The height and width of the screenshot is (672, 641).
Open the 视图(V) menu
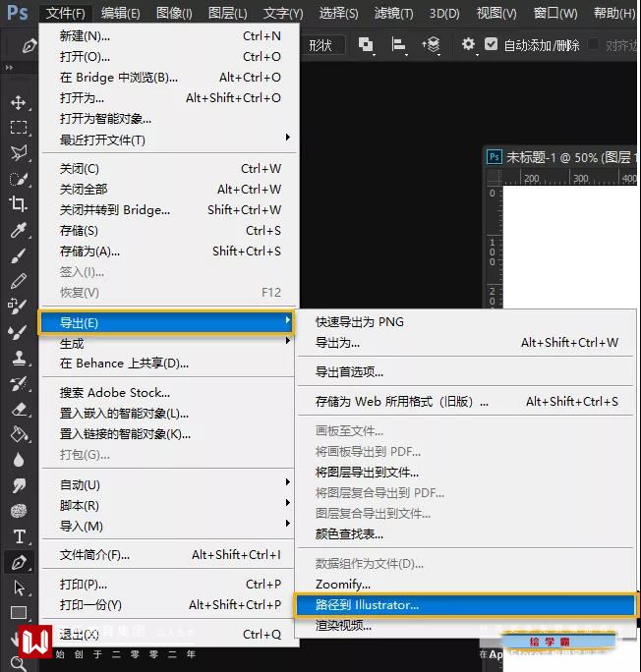tap(496, 13)
